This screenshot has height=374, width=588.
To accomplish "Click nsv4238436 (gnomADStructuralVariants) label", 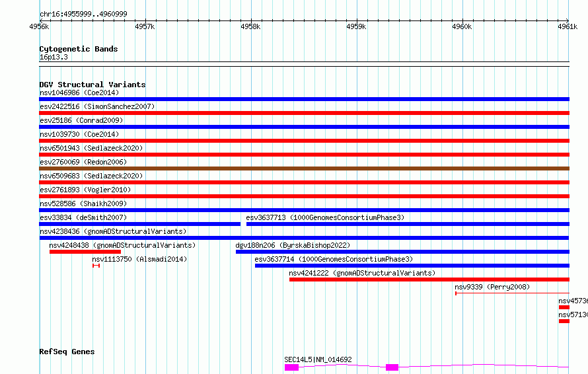I will click(113, 231).
